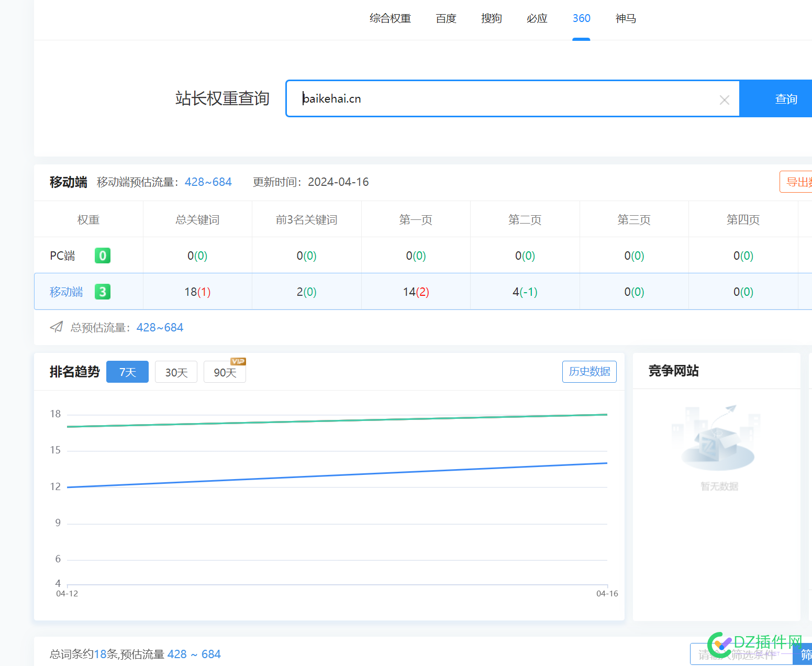
Task: Click the 18 in total keyword count text
Action: (100, 654)
